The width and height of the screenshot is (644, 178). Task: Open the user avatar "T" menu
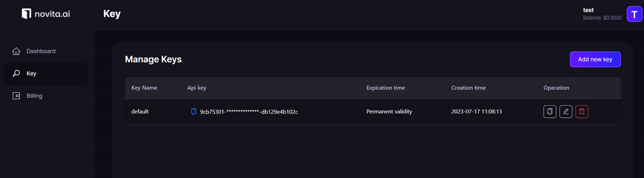coord(634,14)
